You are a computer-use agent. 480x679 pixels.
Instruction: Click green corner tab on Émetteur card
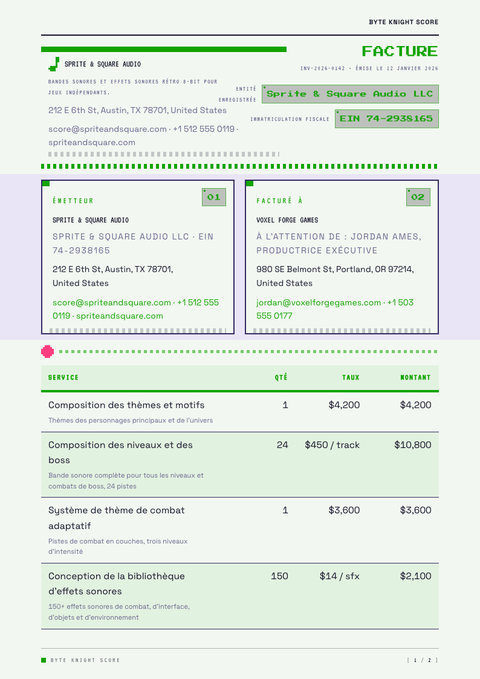[46, 184]
